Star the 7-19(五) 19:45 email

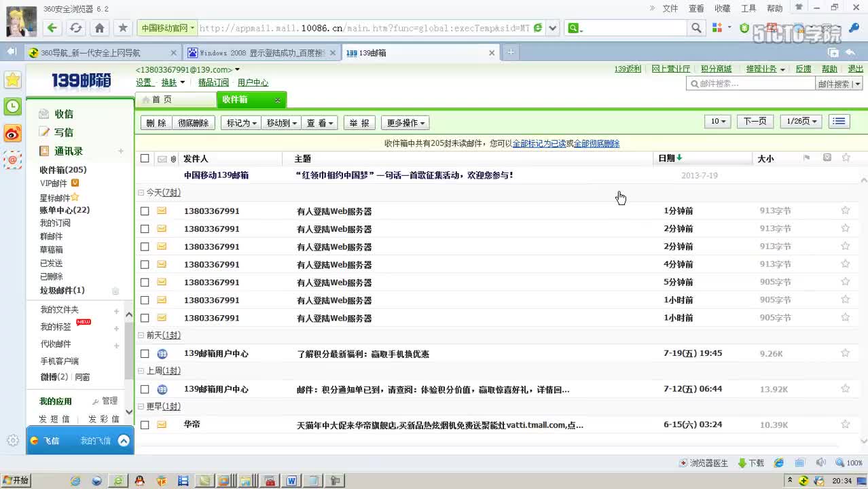(846, 353)
